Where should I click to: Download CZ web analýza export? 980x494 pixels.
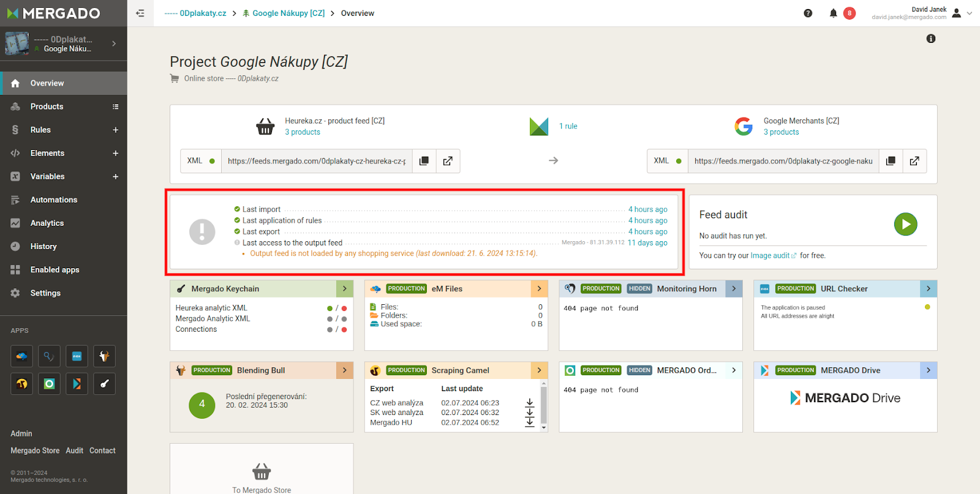[530, 403]
